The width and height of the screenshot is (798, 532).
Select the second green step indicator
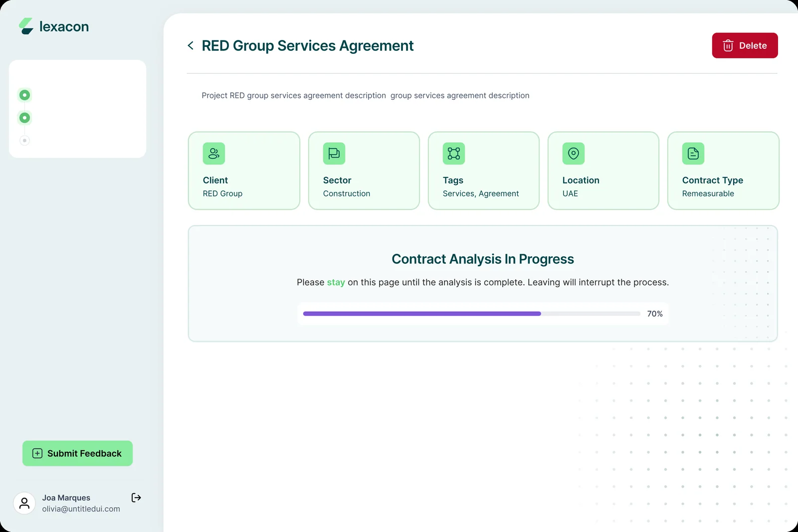pos(24,118)
